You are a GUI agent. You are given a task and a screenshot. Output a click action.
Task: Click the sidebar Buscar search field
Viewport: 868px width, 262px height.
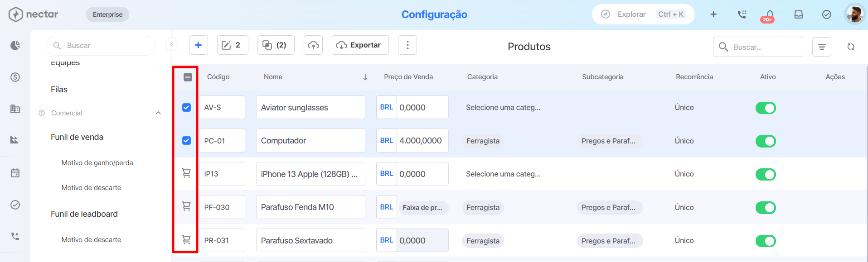point(101,46)
